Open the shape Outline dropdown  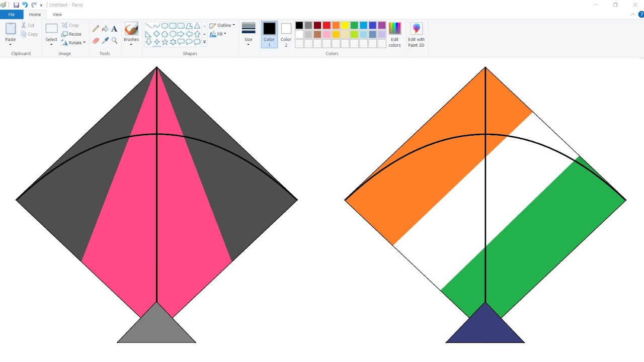222,25
